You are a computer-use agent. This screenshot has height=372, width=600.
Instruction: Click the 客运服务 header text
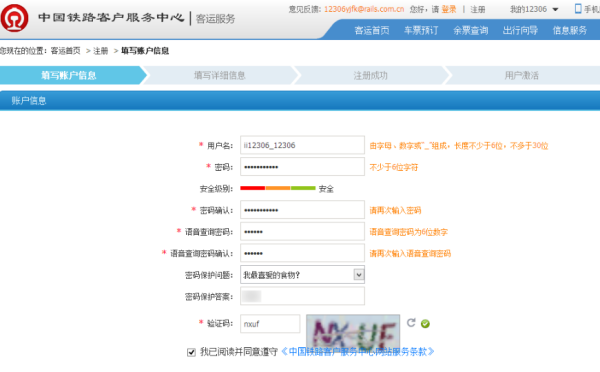tap(215, 18)
